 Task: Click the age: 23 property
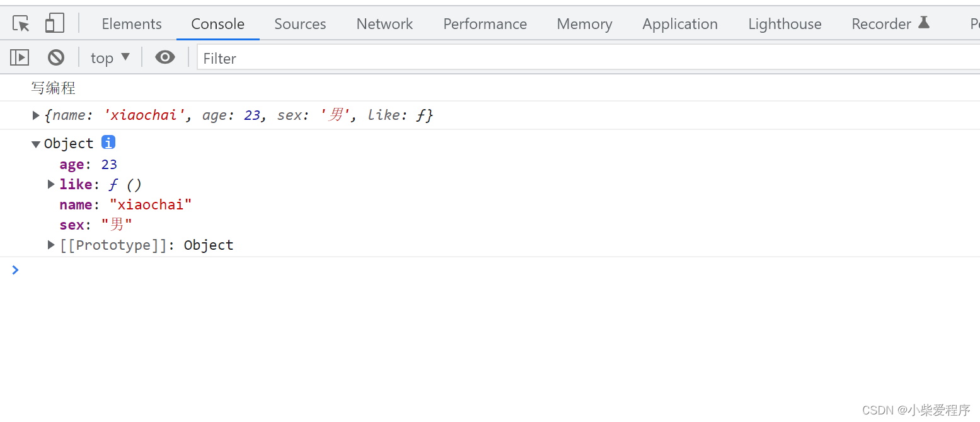[x=88, y=164]
